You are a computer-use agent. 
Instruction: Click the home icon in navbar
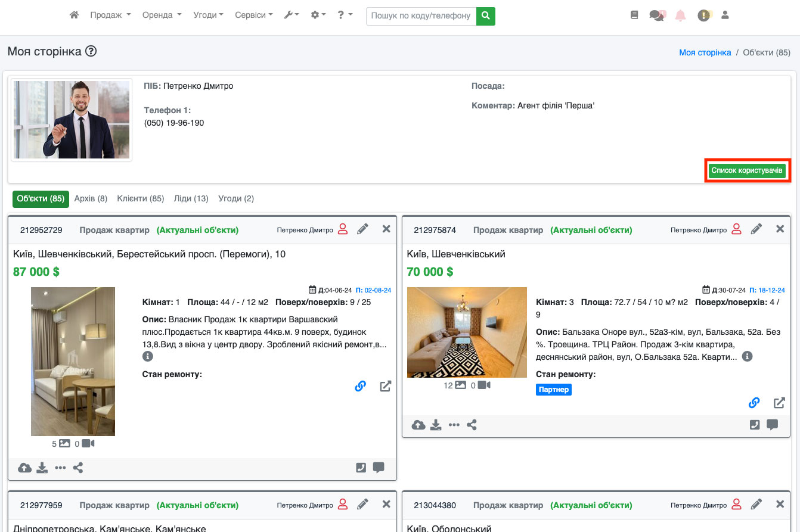point(74,15)
